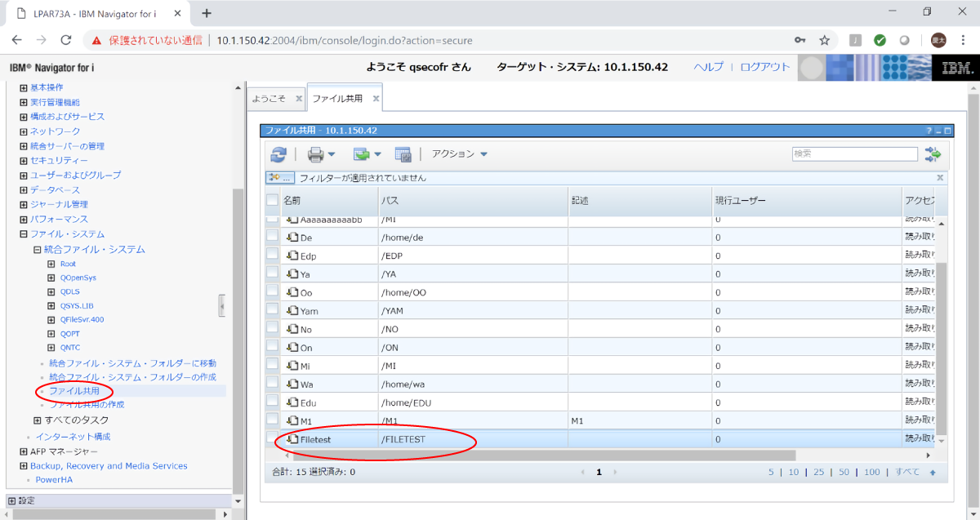Image resolution: width=980 pixels, height=520 pixels.
Task: Click the share icon beside De
Action: pyautogui.click(x=292, y=237)
